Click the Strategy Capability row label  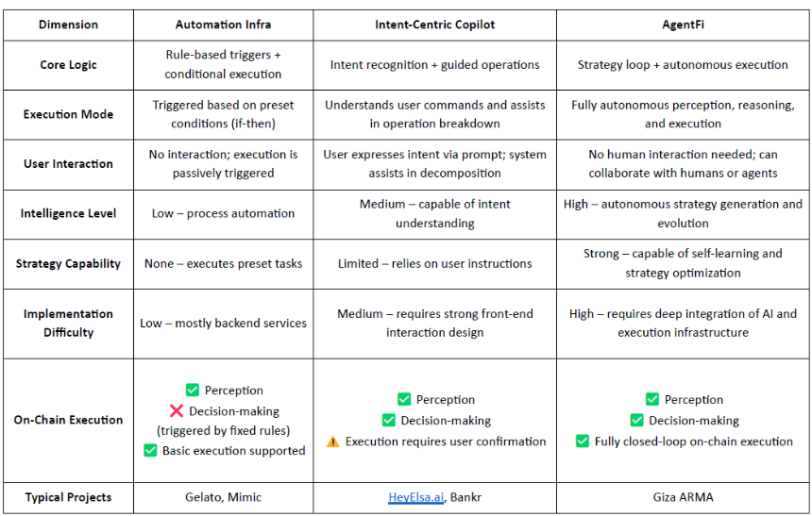[68, 263]
